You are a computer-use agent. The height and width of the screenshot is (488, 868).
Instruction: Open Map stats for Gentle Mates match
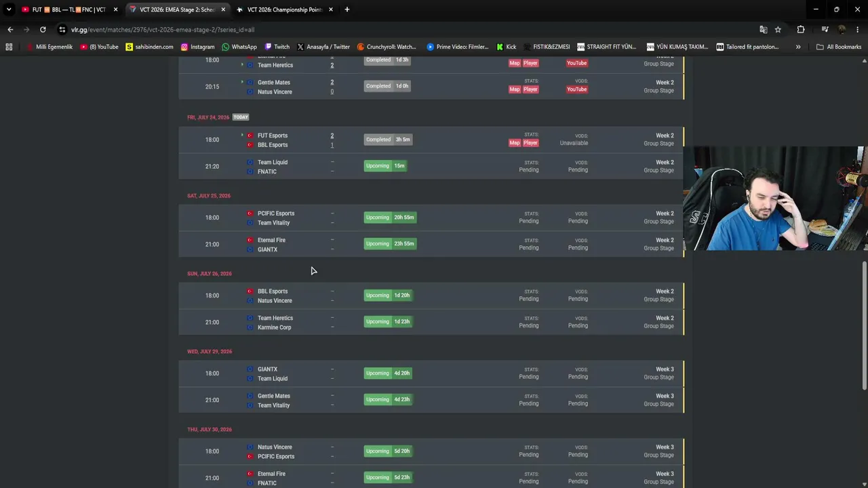point(515,89)
